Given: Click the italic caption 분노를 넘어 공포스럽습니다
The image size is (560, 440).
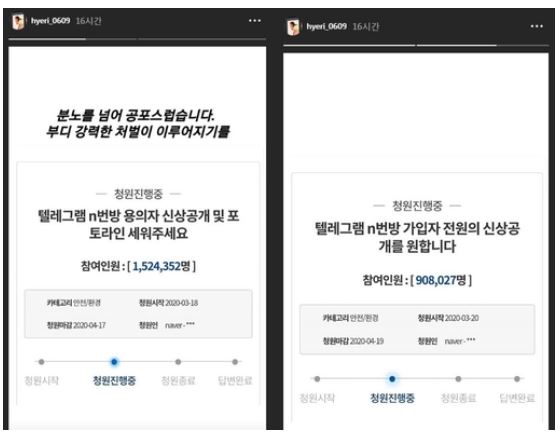Looking at the screenshot, I should coord(136,115).
